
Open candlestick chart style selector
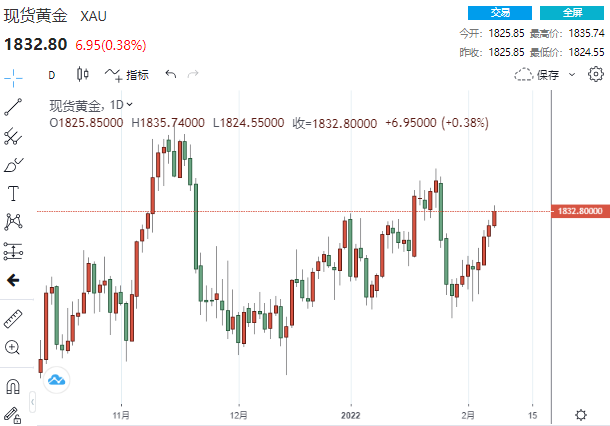click(82, 74)
